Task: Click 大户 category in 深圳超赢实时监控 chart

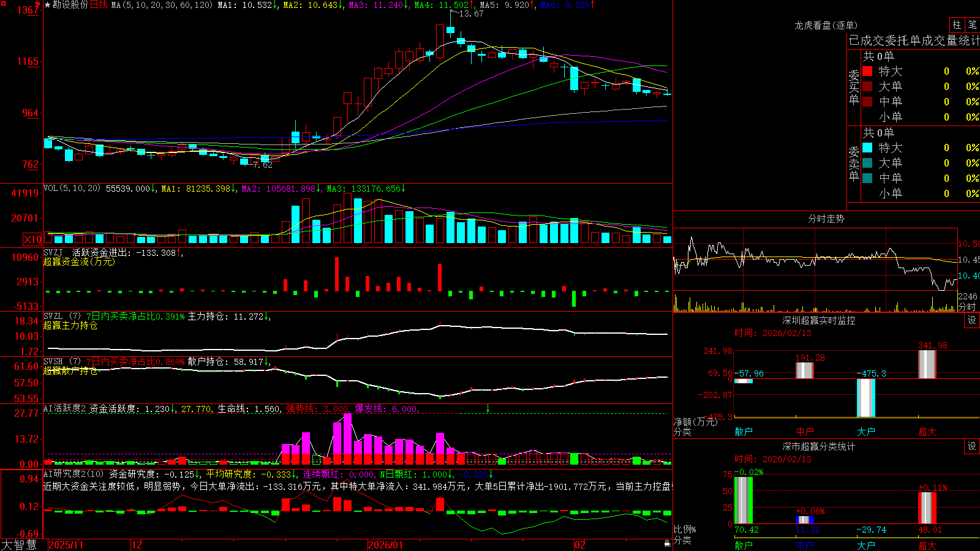Action: tap(866, 432)
